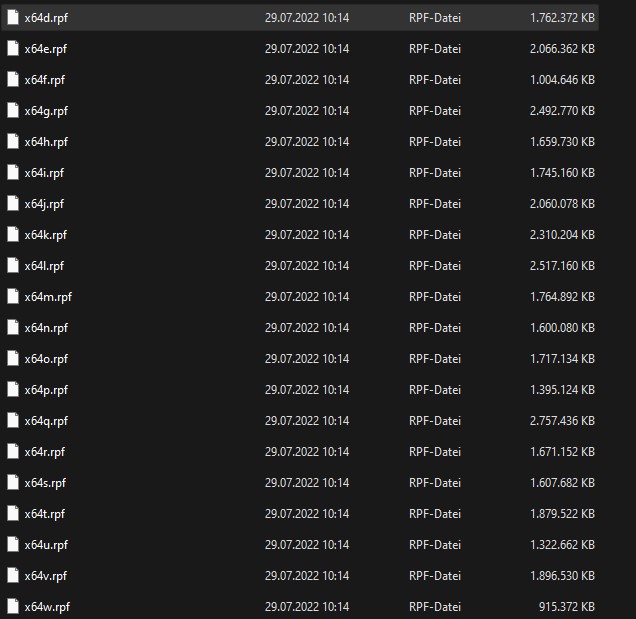
Task: Select the file name x64t.rpf
Action: click(x=45, y=514)
